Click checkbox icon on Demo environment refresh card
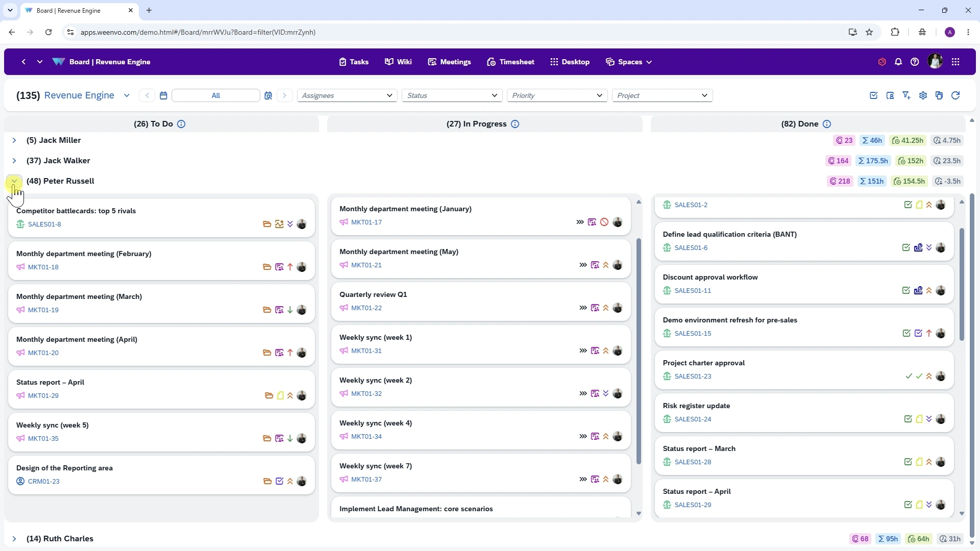The height and width of the screenshot is (551, 980). [x=906, y=333]
